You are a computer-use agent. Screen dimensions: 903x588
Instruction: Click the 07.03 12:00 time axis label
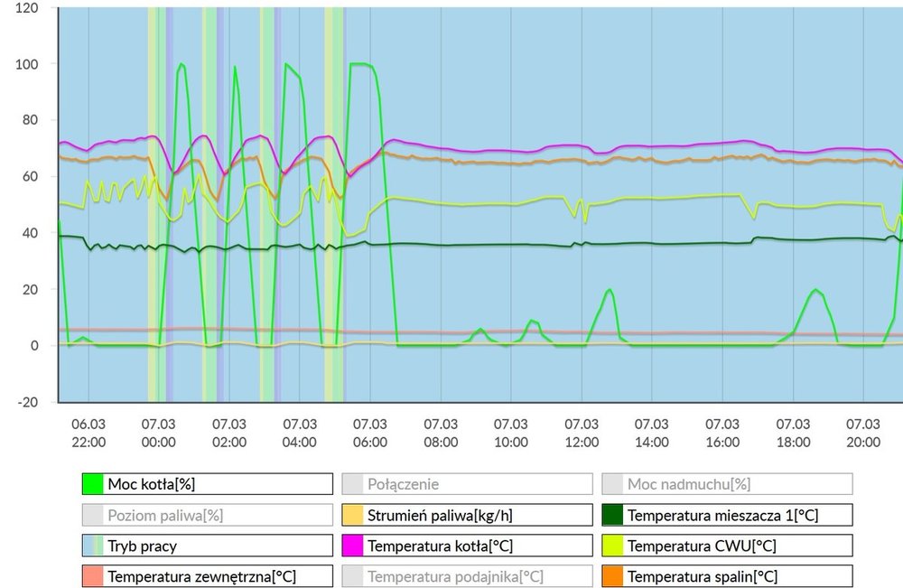click(582, 433)
